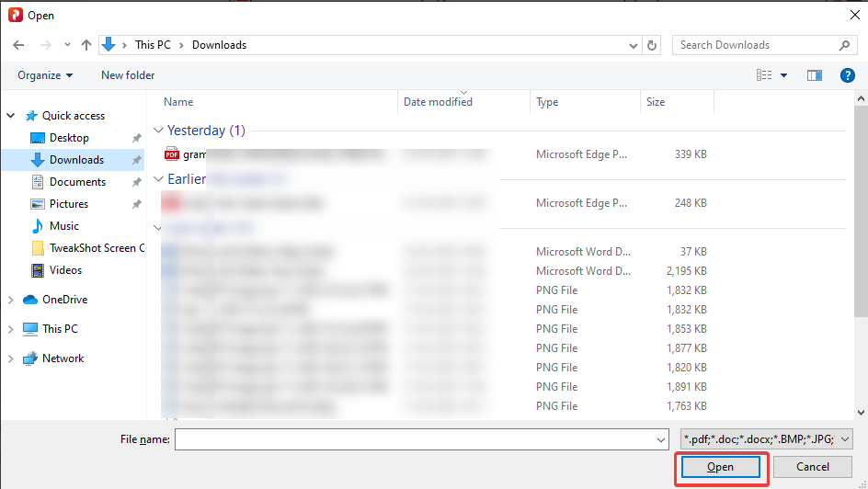The width and height of the screenshot is (868, 489).
Task: Go back using the back arrow
Action: 18,45
